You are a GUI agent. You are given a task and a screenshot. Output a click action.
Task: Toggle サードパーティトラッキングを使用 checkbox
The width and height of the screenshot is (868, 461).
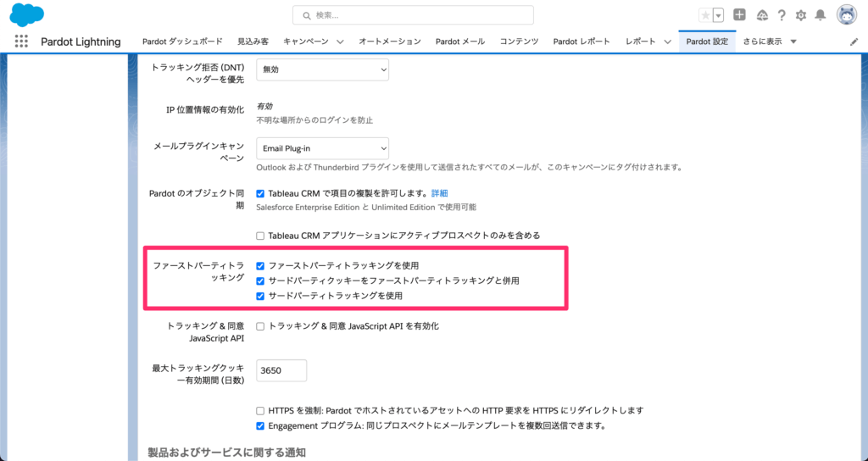tap(260, 296)
